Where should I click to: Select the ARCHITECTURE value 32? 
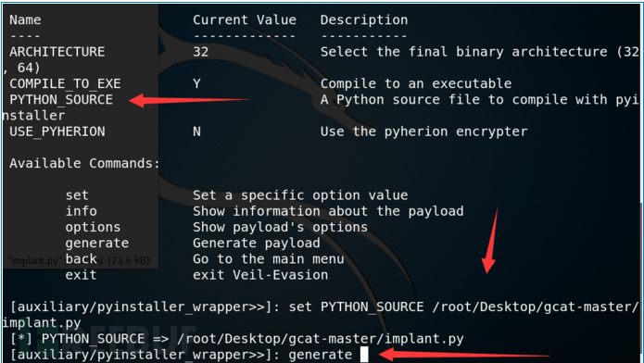click(200, 52)
